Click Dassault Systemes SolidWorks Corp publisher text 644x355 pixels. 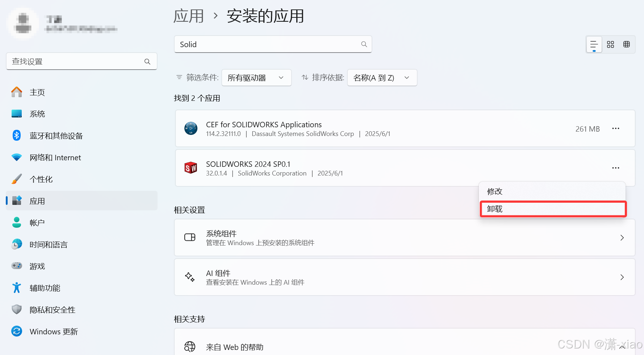click(x=303, y=134)
